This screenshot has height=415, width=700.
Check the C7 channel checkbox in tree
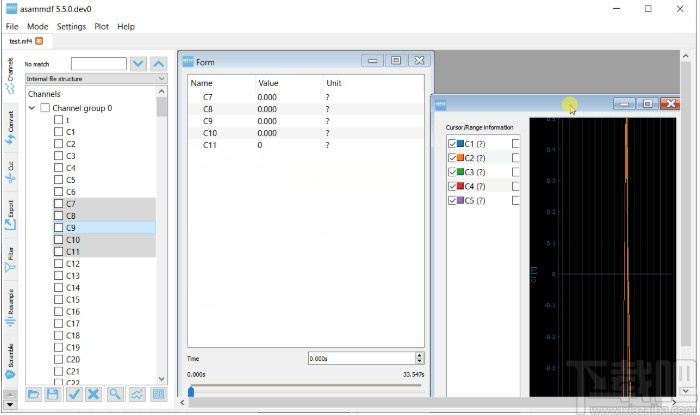(x=58, y=203)
